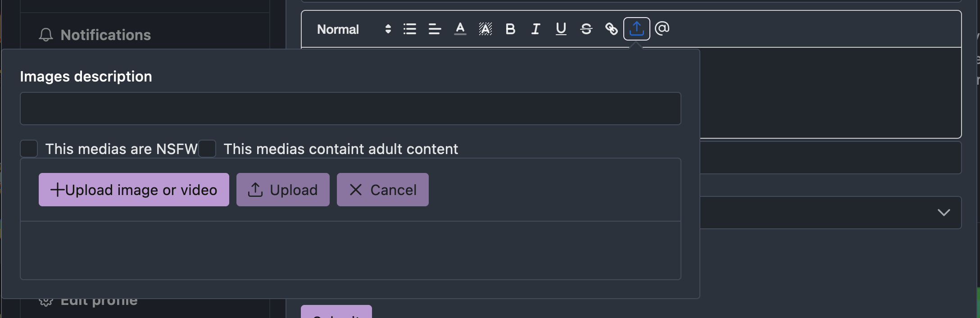Toggle bold formatting in the editor toolbar
Screen dimensions: 980x318
pyautogui.click(x=510, y=29)
